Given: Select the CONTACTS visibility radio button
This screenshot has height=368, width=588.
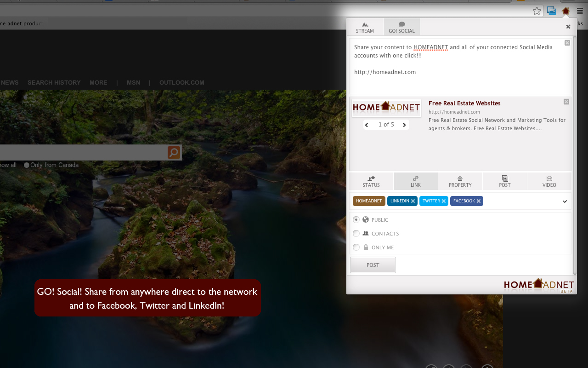Looking at the screenshot, I should coord(356,233).
